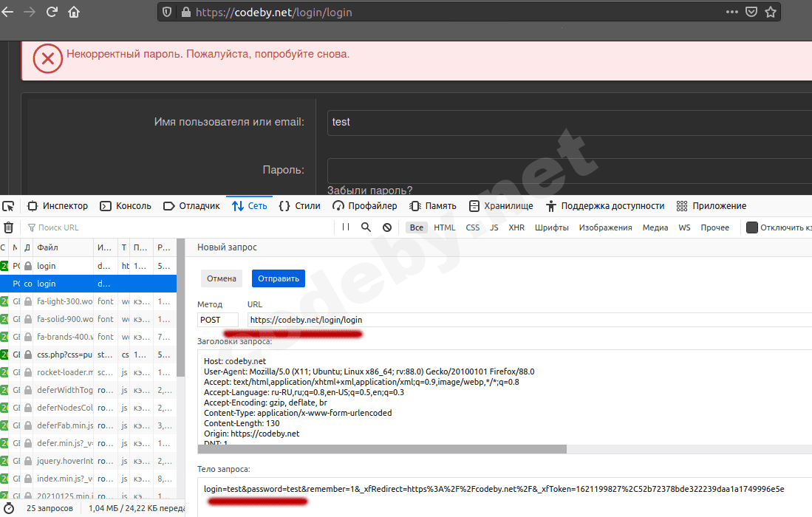Filter requests by Прочее
The width and height of the screenshot is (812, 517).
[x=714, y=227]
